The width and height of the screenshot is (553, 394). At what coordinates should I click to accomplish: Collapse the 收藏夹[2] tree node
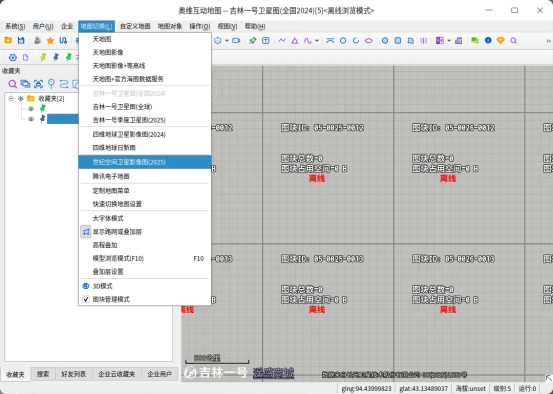click(x=11, y=98)
